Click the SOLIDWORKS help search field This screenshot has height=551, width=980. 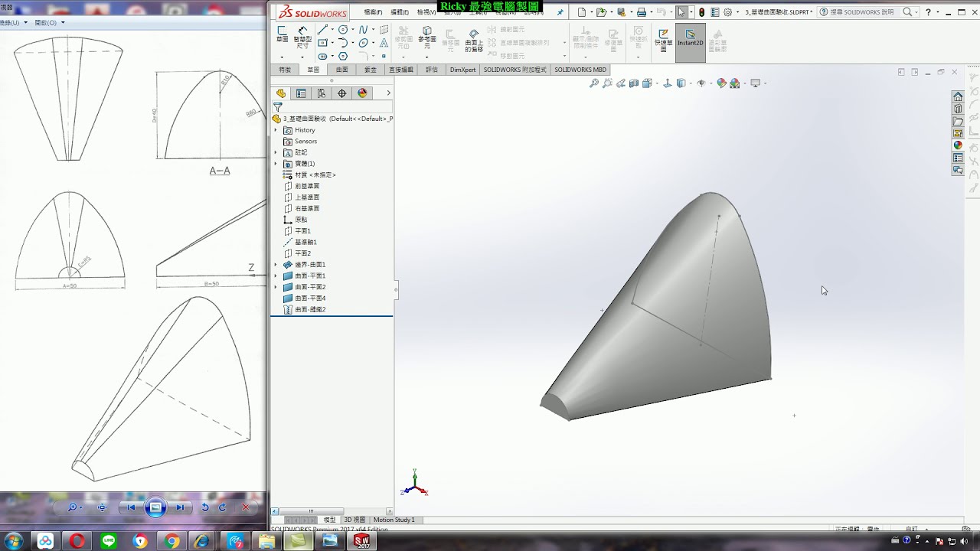861,12
